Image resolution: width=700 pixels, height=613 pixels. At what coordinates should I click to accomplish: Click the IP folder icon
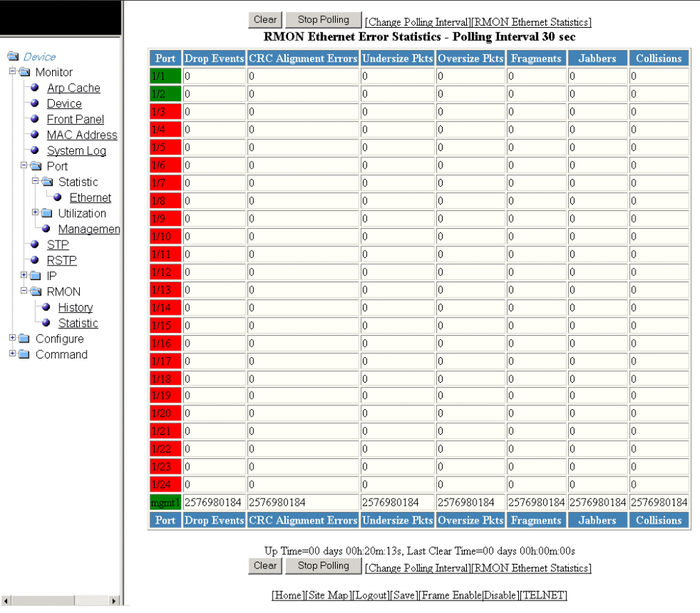36,276
